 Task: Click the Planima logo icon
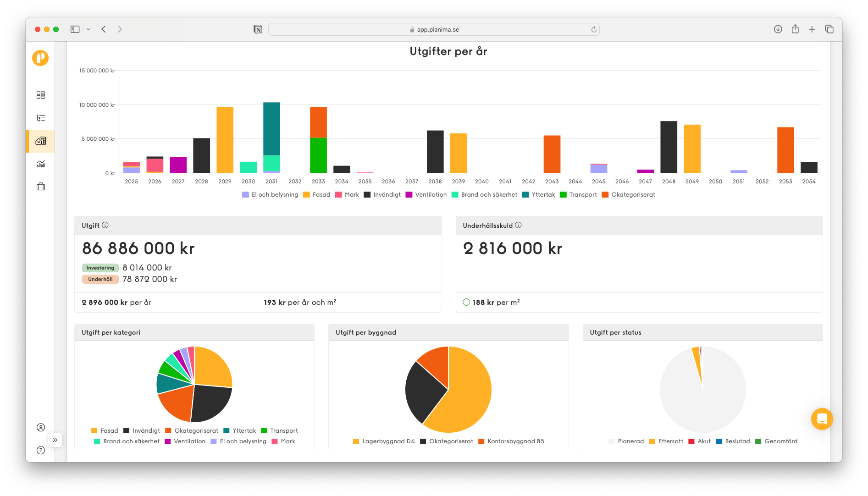click(40, 58)
